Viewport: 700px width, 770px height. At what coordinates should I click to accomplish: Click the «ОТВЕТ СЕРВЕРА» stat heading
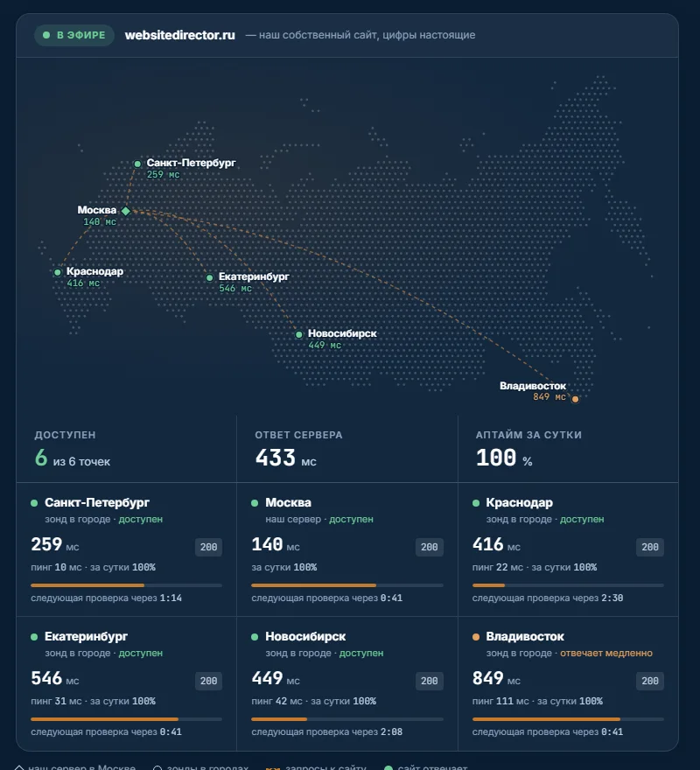[298, 435]
